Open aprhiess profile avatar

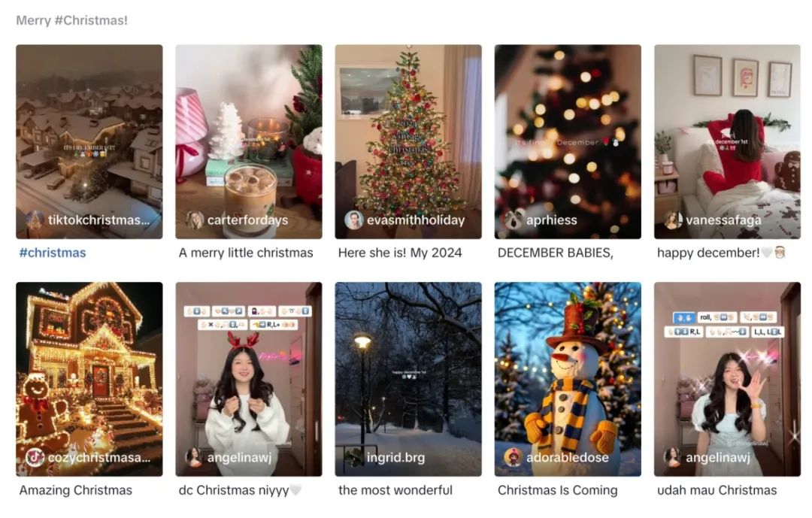(x=514, y=220)
